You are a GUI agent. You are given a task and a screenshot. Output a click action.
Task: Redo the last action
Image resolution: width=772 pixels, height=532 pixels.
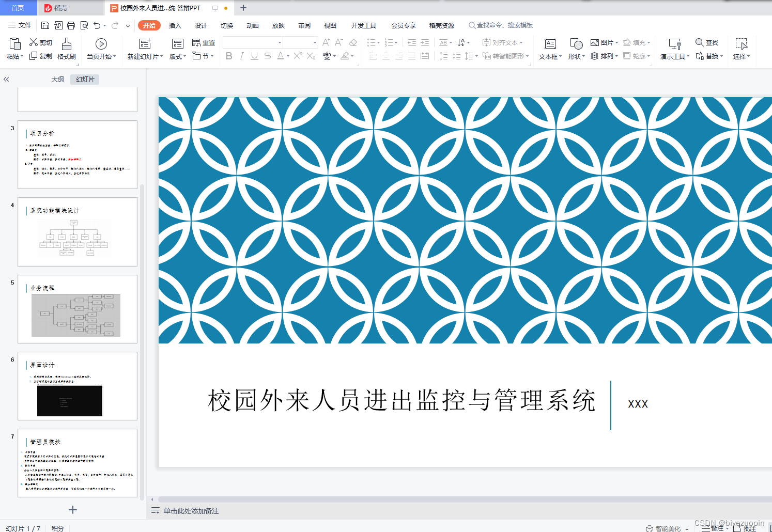115,25
